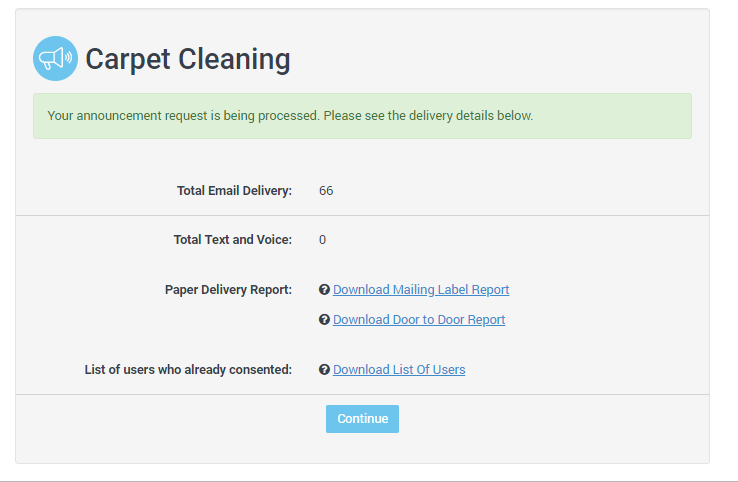Click "Please see the delivery details below" sentence
The image size is (738, 482).
428,116
